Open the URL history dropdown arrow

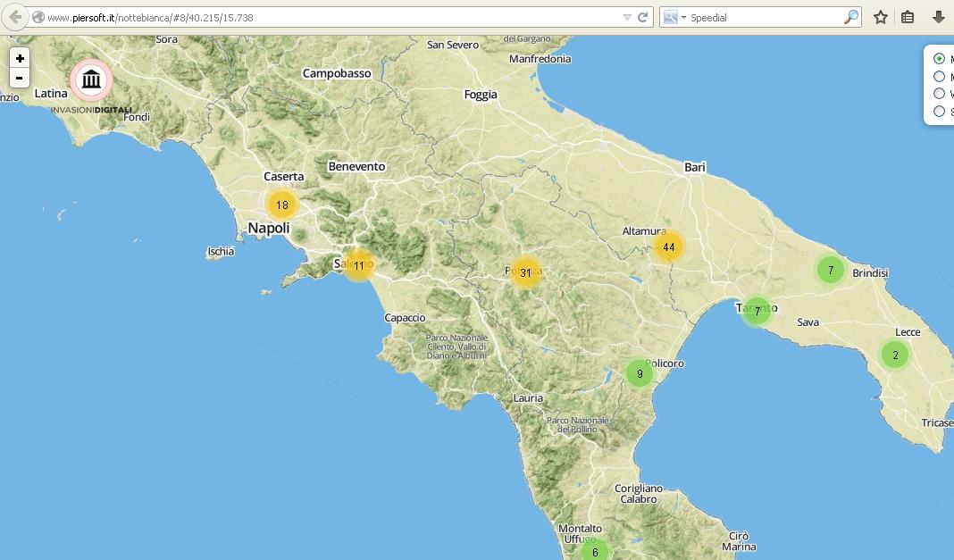tap(627, 17)
